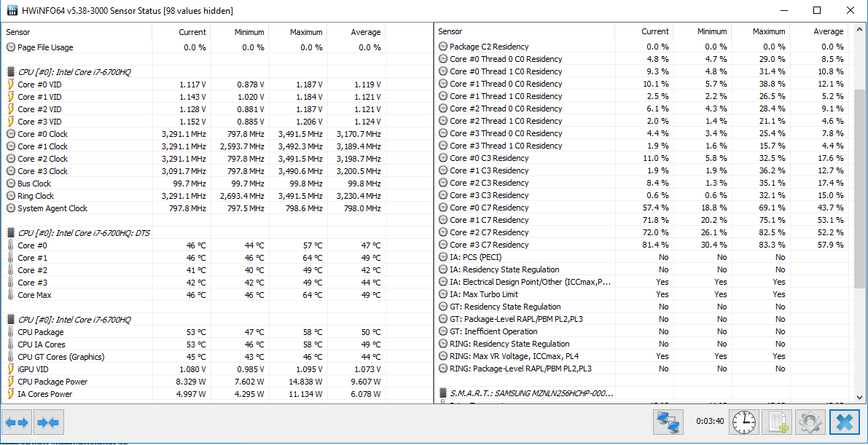Reset the elapsed time clock icon
The height and width of the screenshot is (445, 868).
pos(743,423)
